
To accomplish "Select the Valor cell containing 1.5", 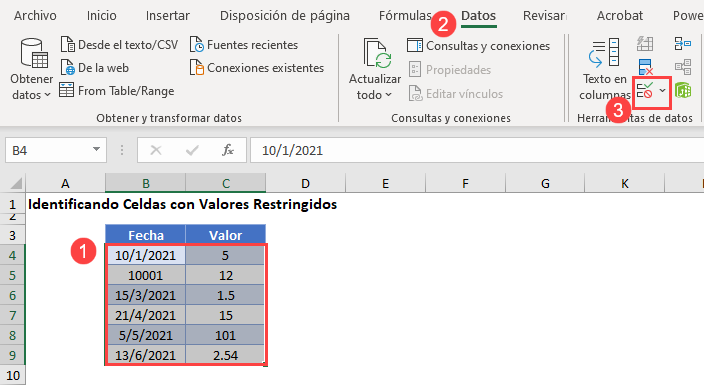I will (x=225, y=295).
